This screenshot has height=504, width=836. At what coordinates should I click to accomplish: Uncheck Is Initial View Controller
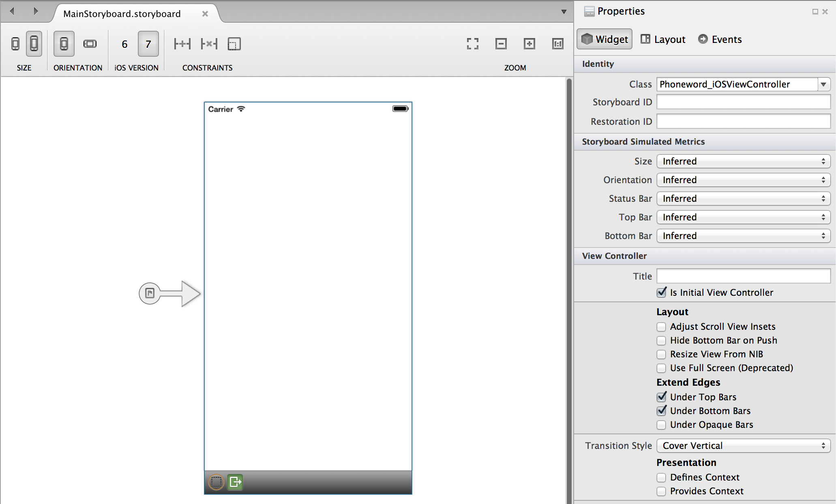point(661,293)
